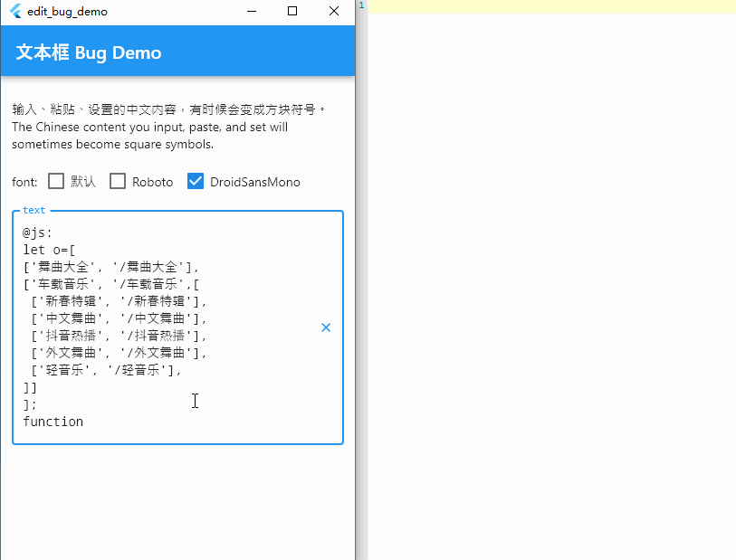Enable the Roboto font checkbox
This screenshot has width=736, height=560.
(118, 181)
